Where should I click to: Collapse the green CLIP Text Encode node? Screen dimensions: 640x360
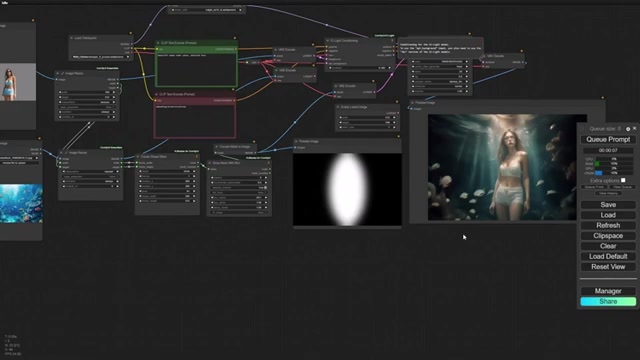[x=158, y=43]
